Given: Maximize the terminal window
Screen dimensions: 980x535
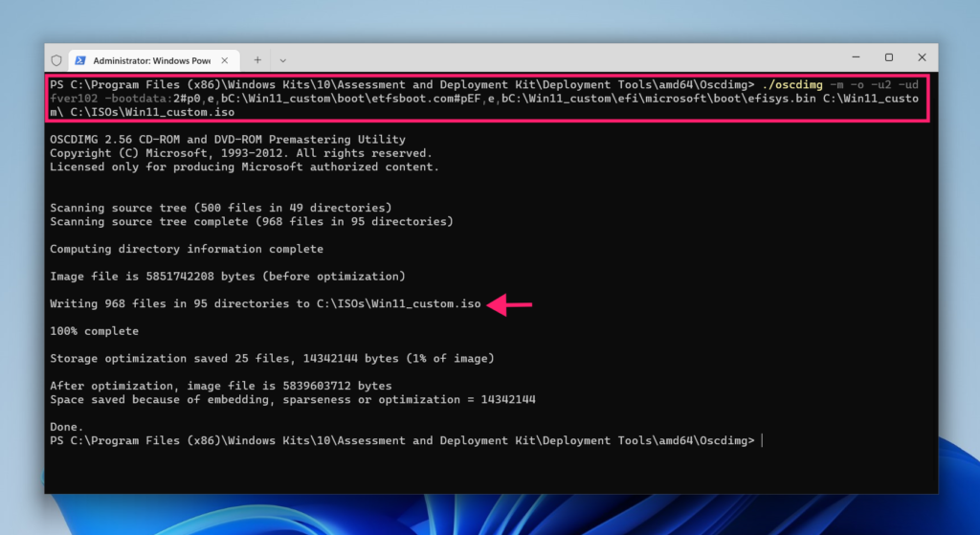Looking at the screenshot, I should pyautogui.click(x=889, y=57).
